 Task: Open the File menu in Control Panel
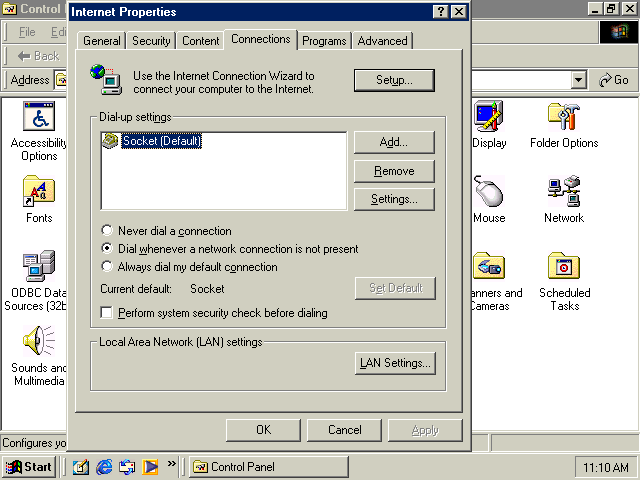tap(27, 32)
